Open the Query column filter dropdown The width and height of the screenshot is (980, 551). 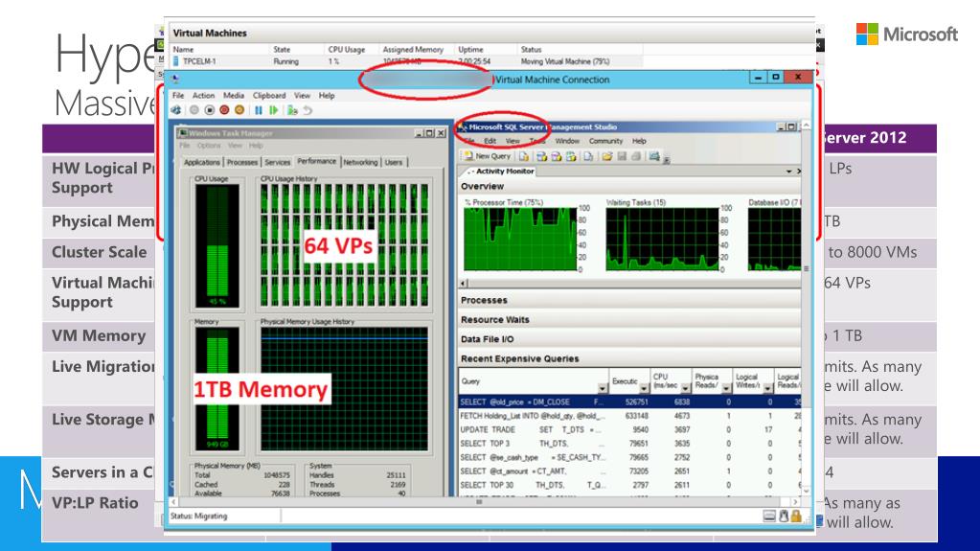tap(603, 388)
